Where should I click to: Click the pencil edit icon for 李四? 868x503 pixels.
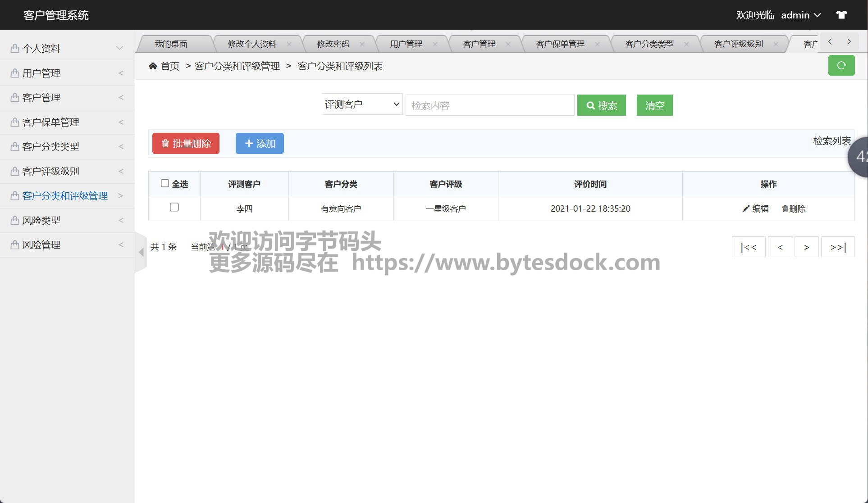pos(746,208)
